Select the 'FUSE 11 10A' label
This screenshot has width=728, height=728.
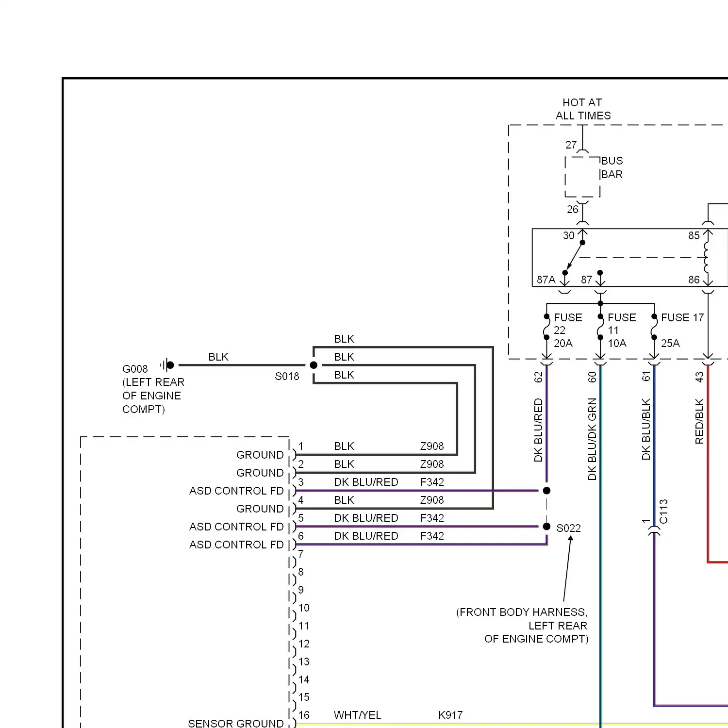(x=622, y=330)
